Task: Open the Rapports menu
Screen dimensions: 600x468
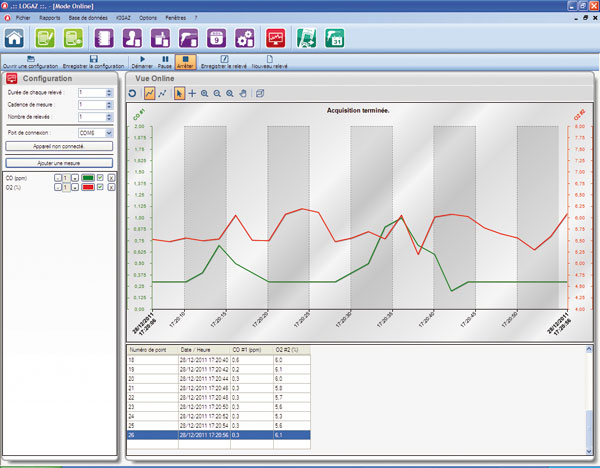Action: 50,18
